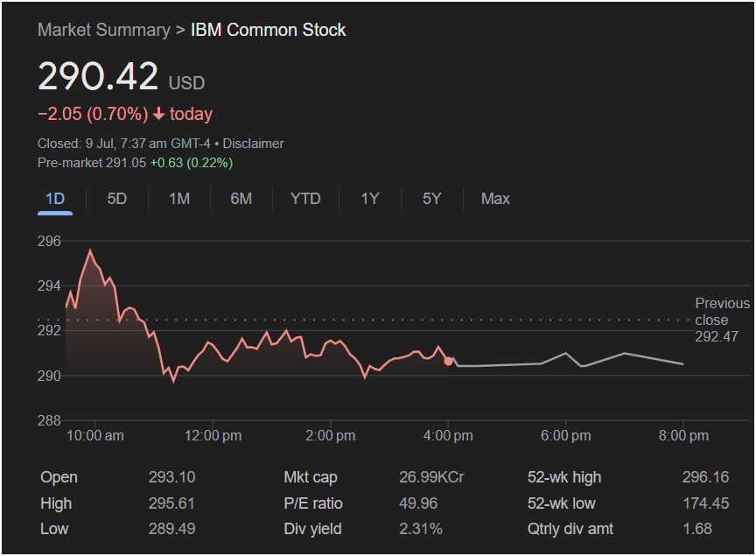The image size is (756, 556).
Task: Click the 294 price axis label
Action: coord(49,285)
